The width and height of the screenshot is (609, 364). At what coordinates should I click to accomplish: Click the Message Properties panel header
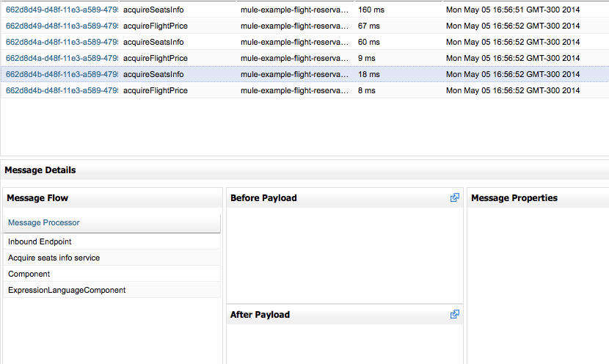(514, 197)
